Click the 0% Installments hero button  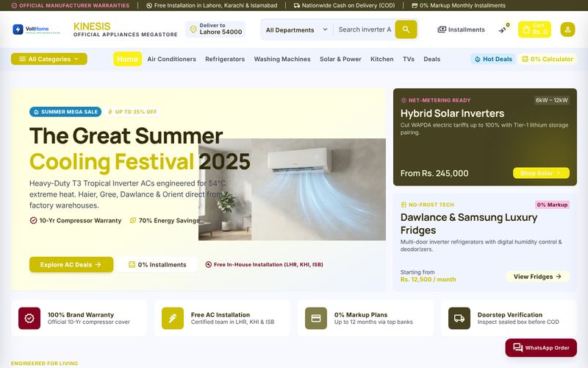tap(157, 265)
